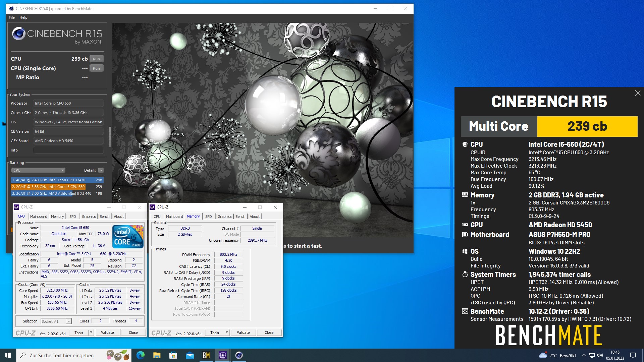Expand Tools dropdown arrow in right CPU-Z

point(227,333)
